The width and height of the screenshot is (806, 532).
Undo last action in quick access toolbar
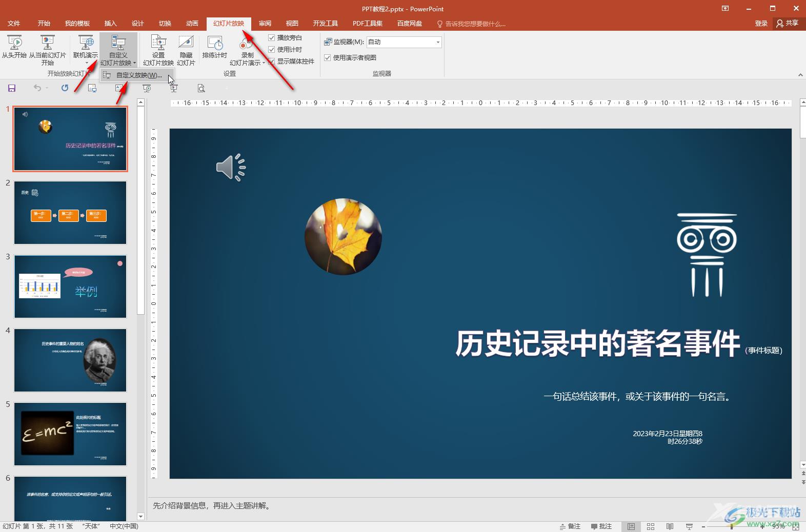[x=37, y=88]
